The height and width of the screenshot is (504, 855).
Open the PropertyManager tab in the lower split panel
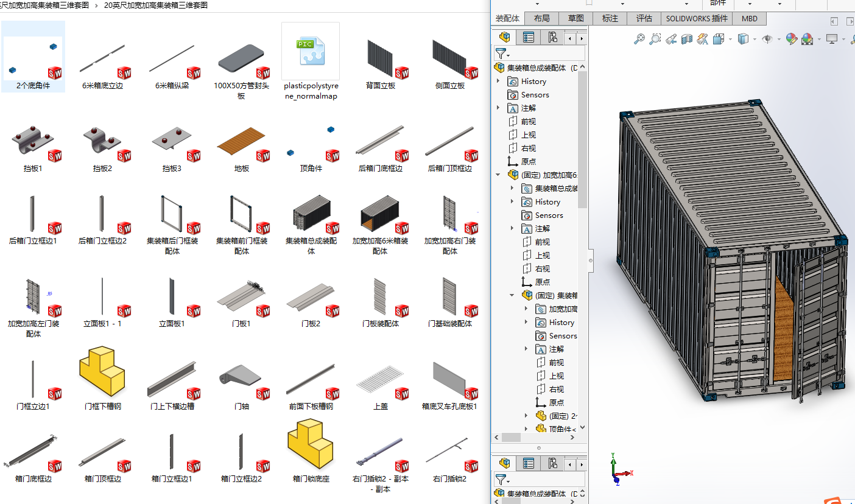(529, 463)
